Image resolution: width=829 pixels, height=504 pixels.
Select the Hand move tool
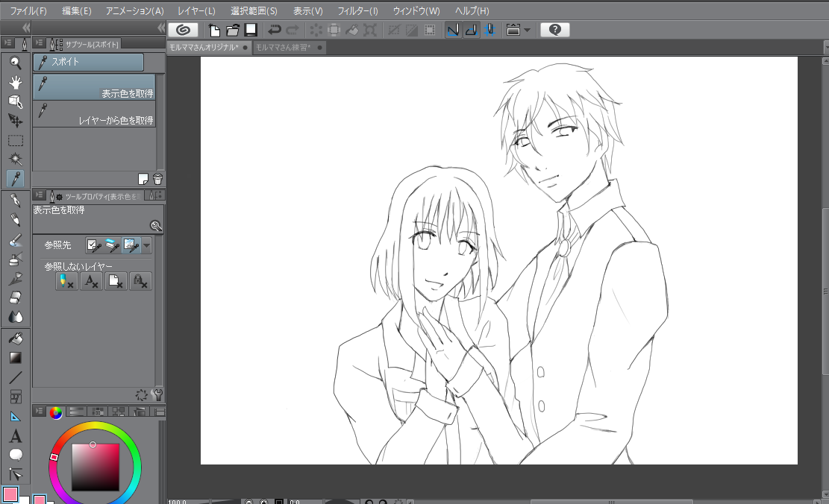tap(16, 82)
